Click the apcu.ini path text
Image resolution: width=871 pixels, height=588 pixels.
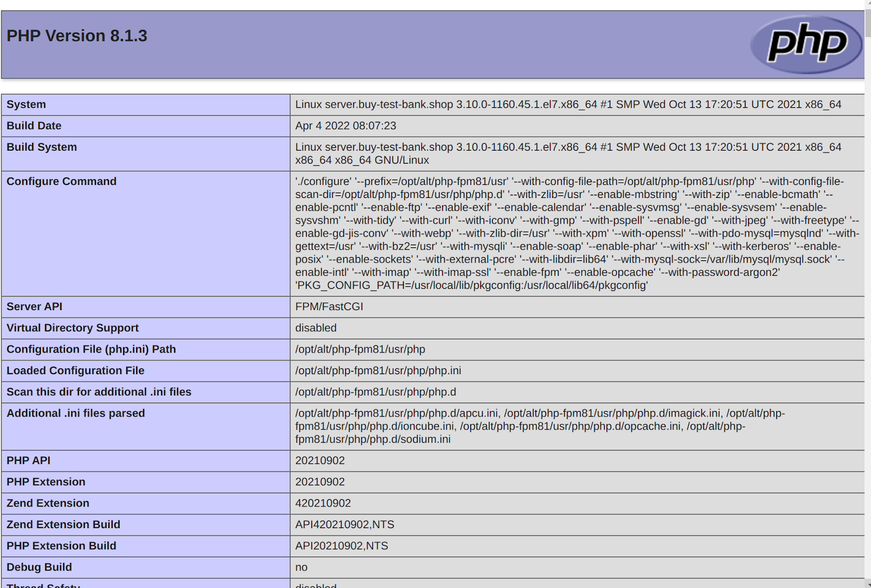pos(392,413)
